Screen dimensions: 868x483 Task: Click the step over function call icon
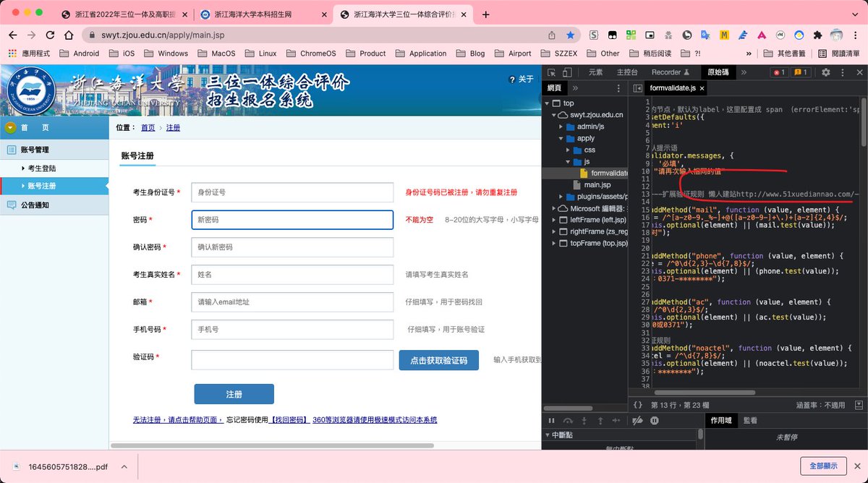[568, 420]
